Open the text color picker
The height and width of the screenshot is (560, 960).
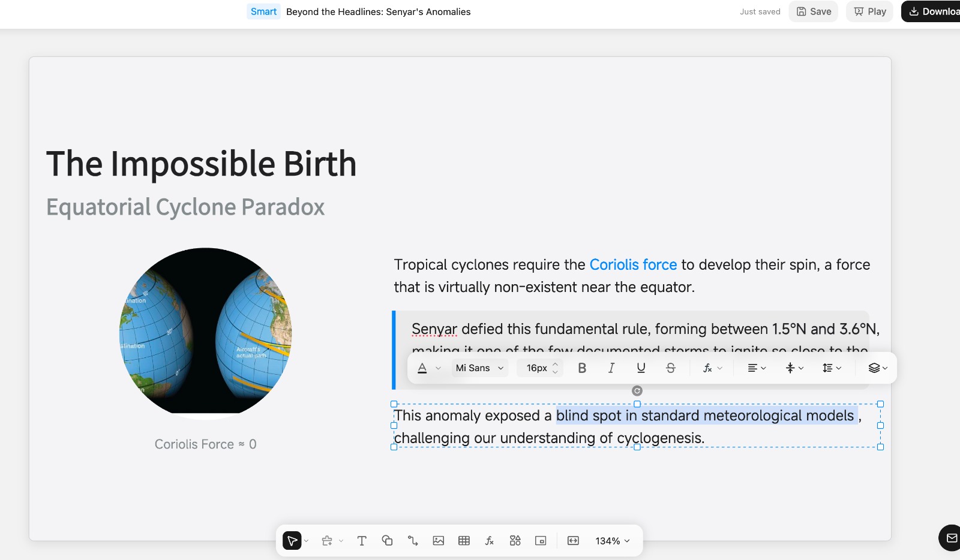(x=422, y=368)
